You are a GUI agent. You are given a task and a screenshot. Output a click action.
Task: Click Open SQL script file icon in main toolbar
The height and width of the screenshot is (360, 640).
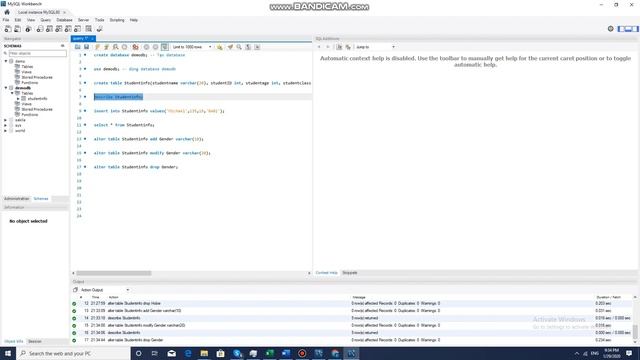click(x=18, y=29)
